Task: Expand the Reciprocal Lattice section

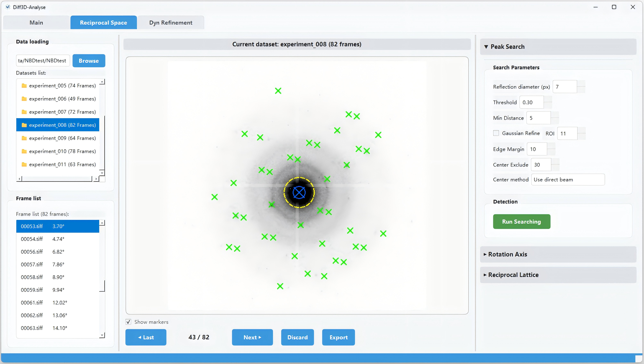Action: point(558,275)
